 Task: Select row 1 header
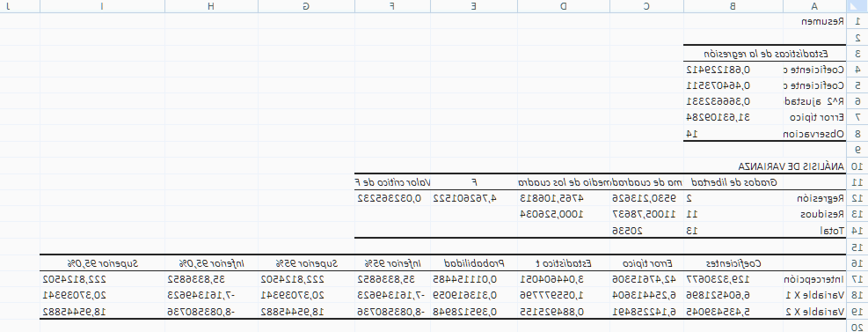tap(857, 22)
